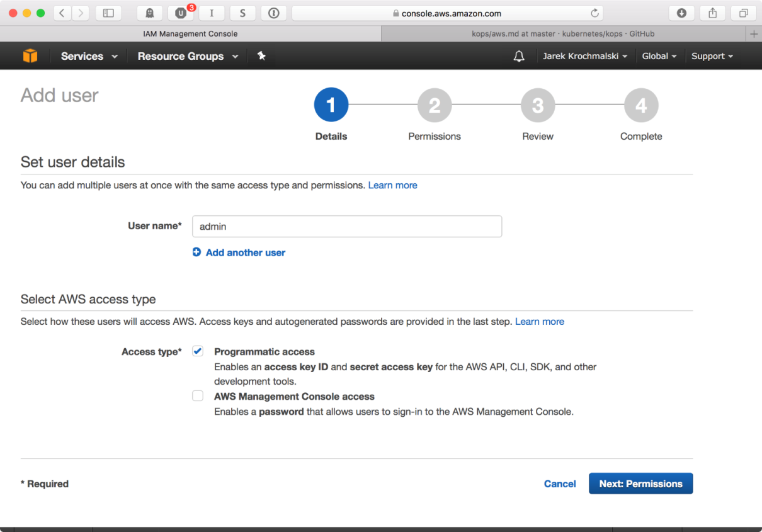Select step 1 Details circle
Viewport: 762px width, 532px height.
[331, 105]
